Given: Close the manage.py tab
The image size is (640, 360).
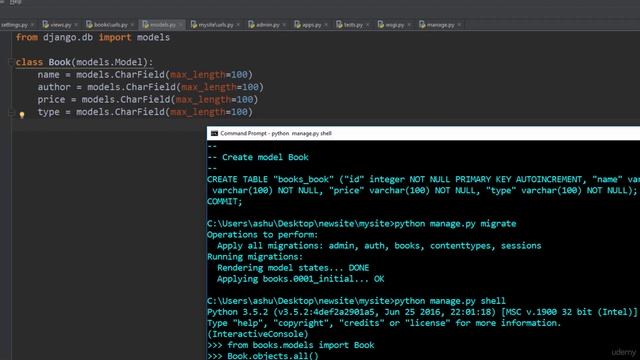Looking at the screenshot, I should [459, 25].
